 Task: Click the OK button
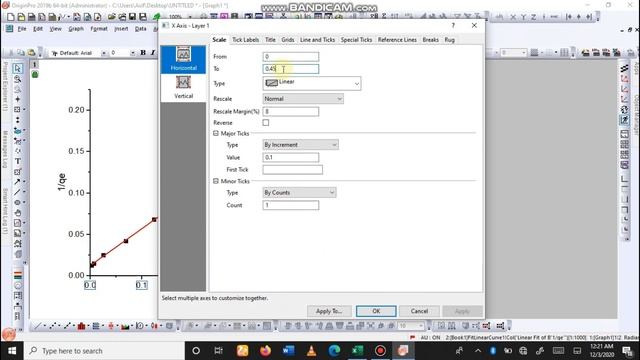pyautogui.click(x=376, y=311)
